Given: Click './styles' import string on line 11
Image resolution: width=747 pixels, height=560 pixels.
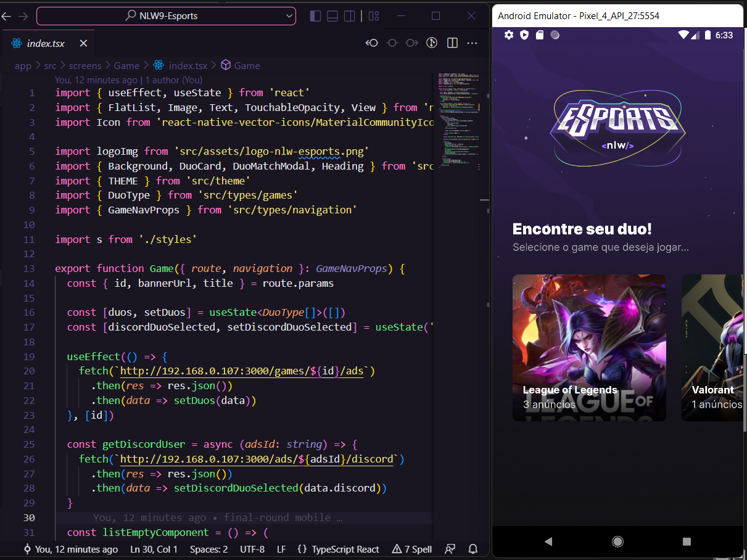Looking at the screenshot, I should coord(167,239).
